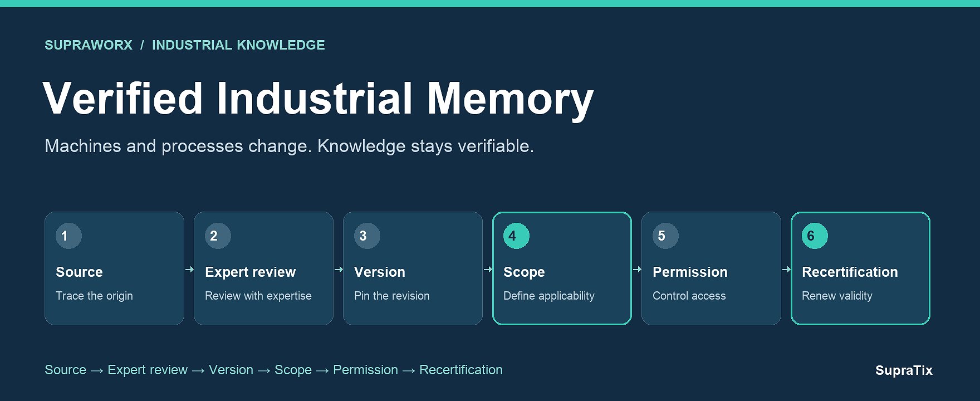Click the step 2 number badge
The height and width of the screenshot is (401, 980).
pyautogui.click(x=218, y=236)
